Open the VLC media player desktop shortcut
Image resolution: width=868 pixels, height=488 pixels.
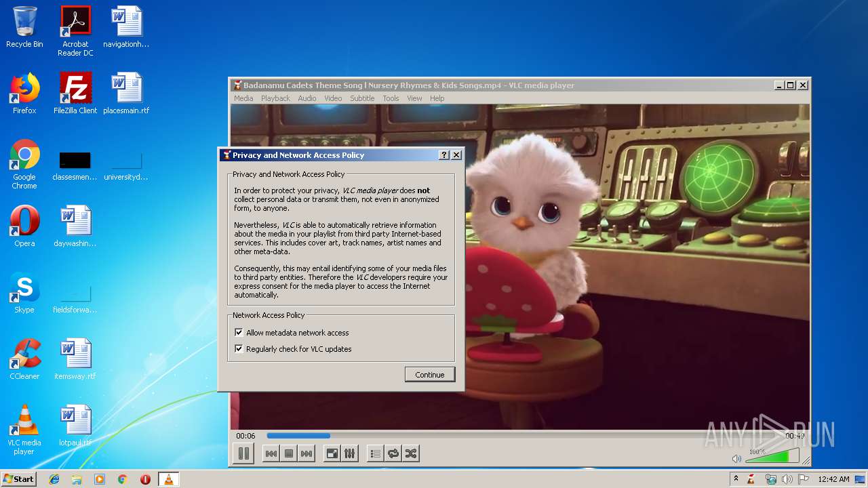[x=24, y=430]
